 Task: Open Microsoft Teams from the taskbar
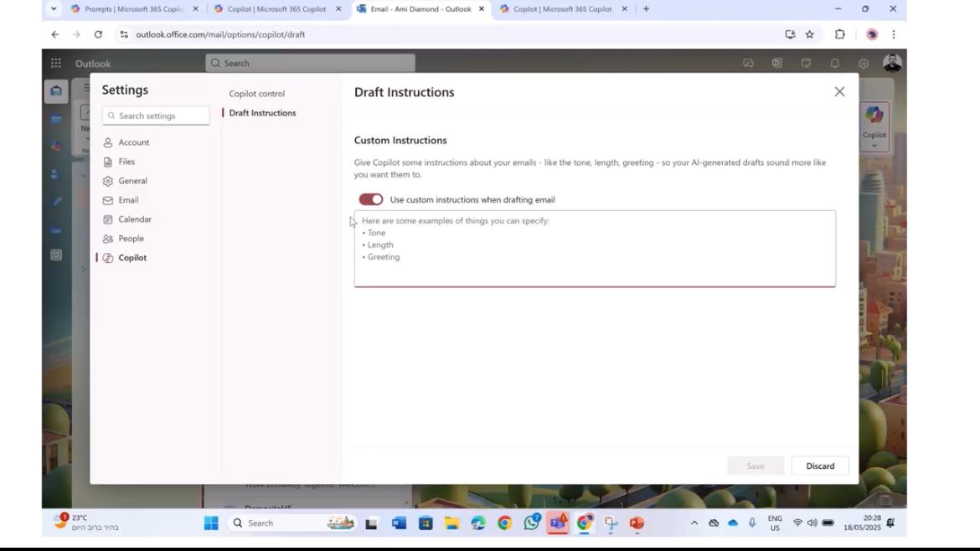558,523
